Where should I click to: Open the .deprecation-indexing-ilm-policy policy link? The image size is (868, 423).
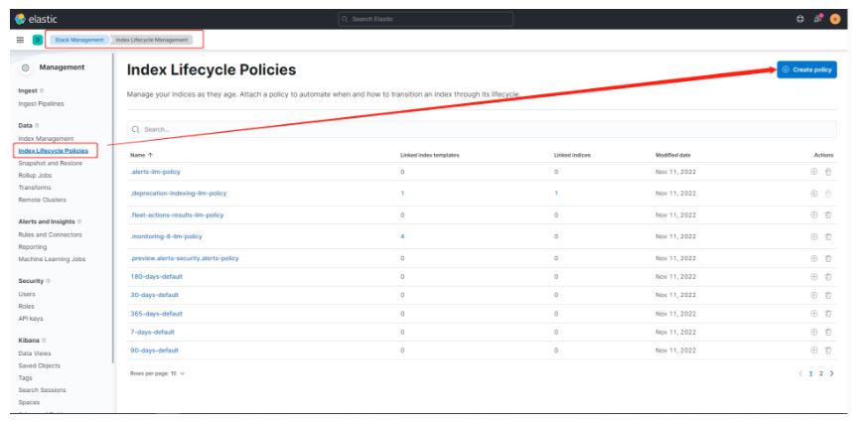pyautogui.click(x=178, y=194)
